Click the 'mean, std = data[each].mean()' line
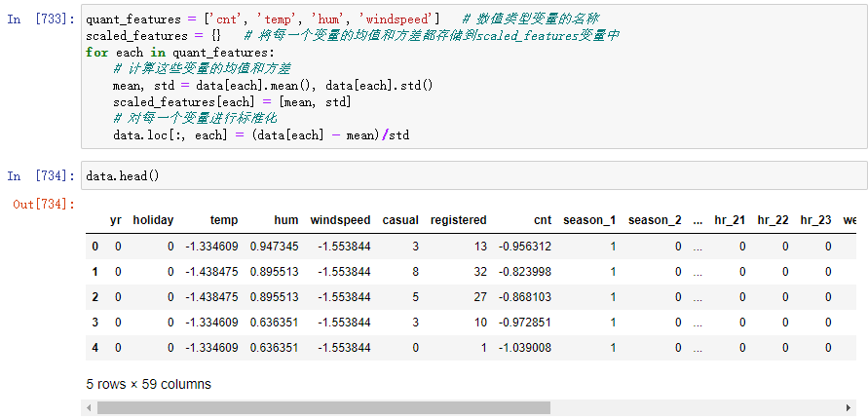This screenshot has width=868, height=419. tap(273, 86)
